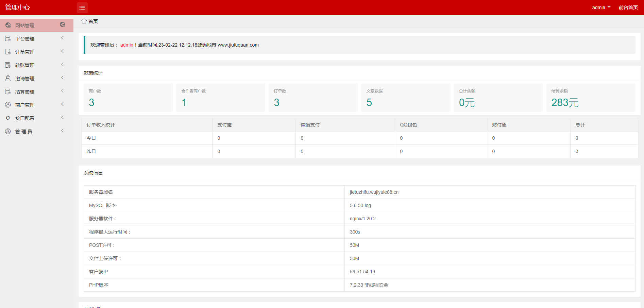Click the 订单管理 sidebar icon

(x=8, y=52)
